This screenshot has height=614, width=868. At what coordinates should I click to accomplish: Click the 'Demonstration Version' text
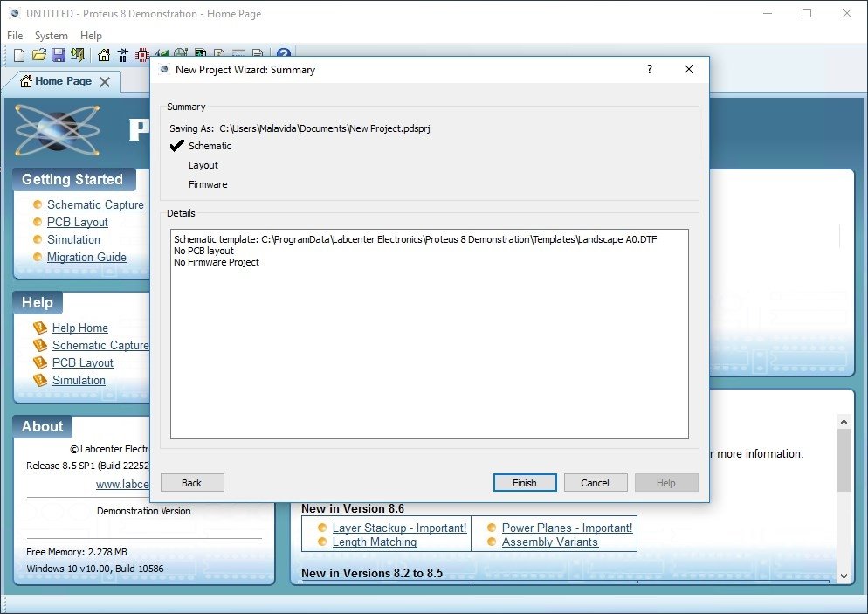(144, 511)
